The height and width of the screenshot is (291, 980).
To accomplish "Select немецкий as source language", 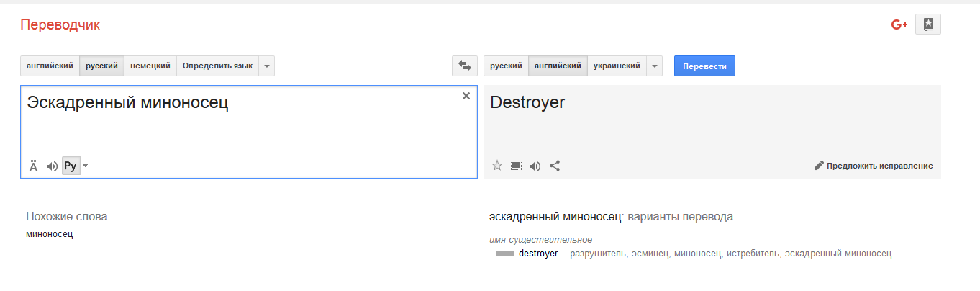I will coord(150,66).
